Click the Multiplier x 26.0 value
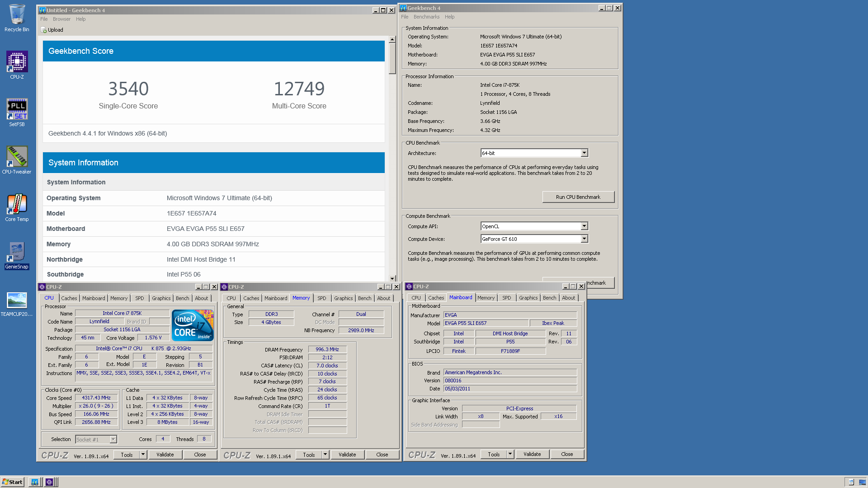 coord(96,406)
